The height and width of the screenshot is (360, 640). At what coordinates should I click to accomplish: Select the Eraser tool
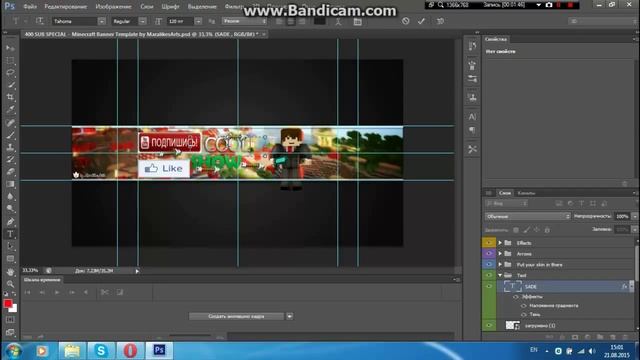tap(10, 172)
